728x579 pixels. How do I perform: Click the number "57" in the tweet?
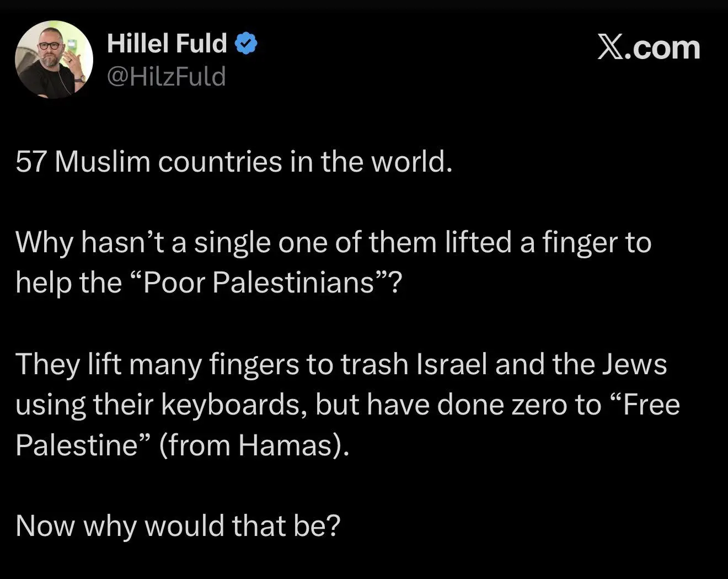click(30, 162)
